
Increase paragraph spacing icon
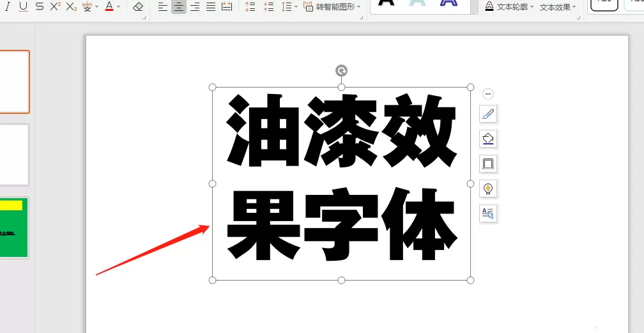[250, 6]
